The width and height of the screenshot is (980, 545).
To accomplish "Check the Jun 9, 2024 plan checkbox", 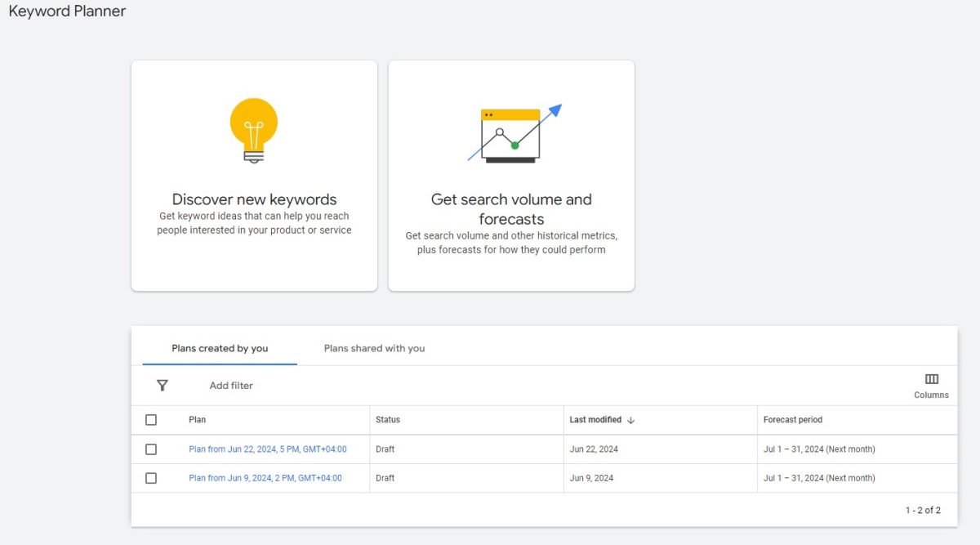I will (x=151, y=478).
